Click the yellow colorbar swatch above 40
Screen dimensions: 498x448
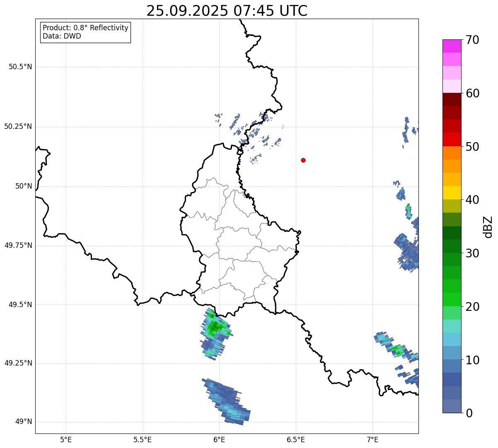(x=452, y=193)
